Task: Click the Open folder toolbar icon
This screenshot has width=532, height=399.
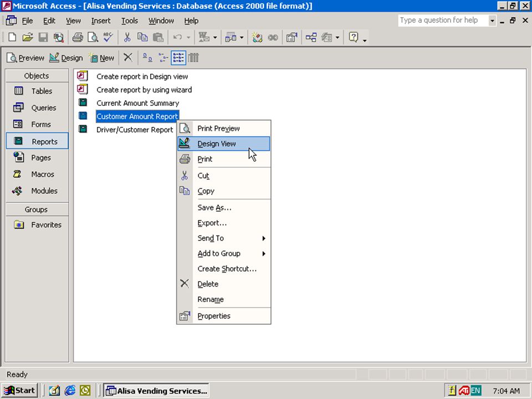Action: (x=28, y=37)
